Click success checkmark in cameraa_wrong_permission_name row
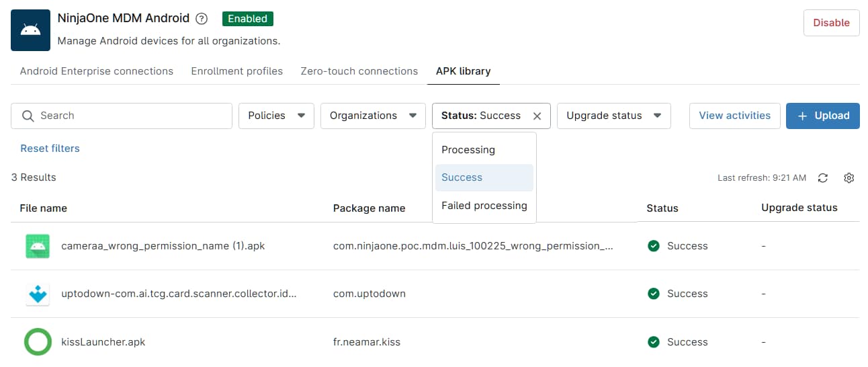This screenshot has height=367, width=868. [653, 246]
